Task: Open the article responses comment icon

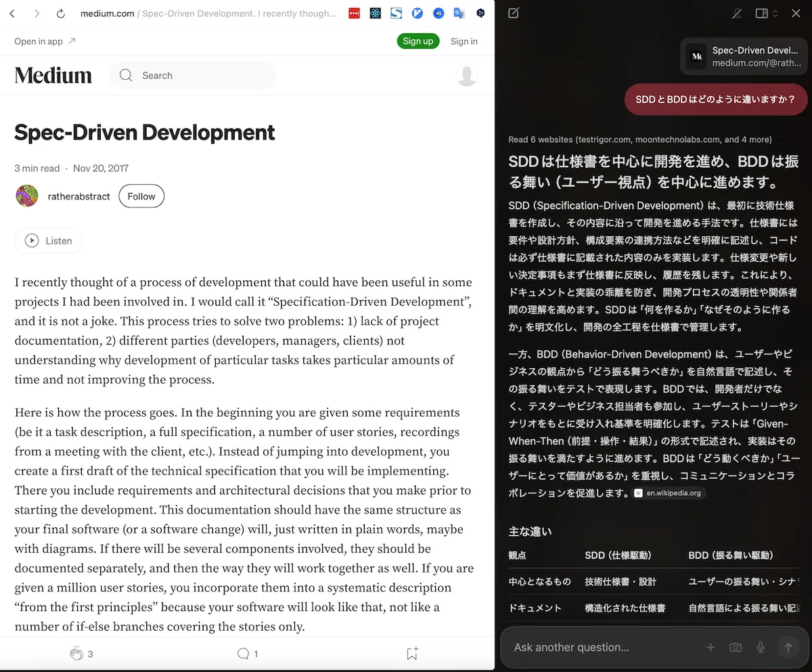Action: click(243, 654)
